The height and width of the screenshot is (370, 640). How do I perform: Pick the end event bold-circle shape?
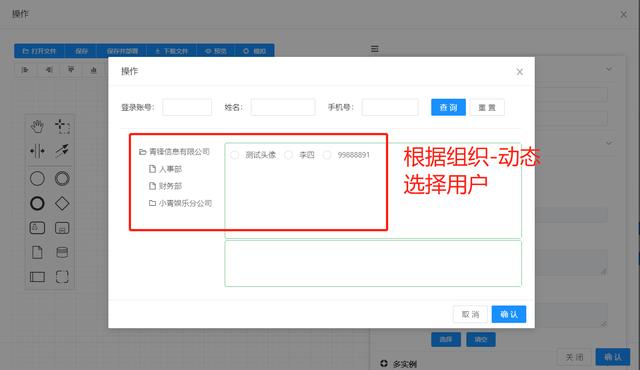(x=37, y=203)
